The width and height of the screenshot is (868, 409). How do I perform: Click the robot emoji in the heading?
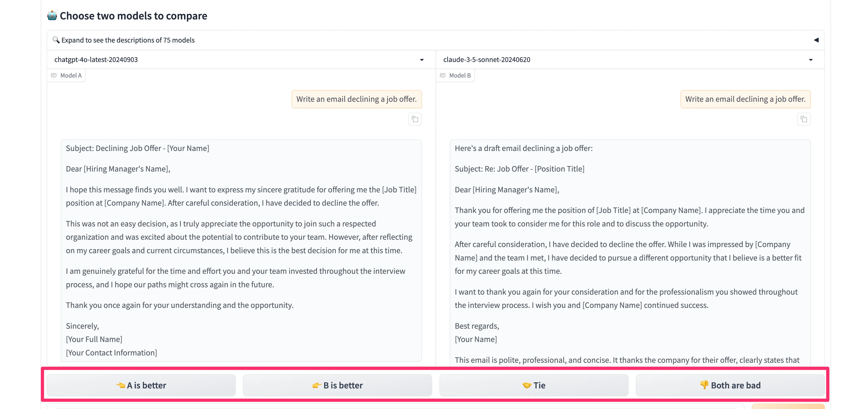(x=52, y=16)
